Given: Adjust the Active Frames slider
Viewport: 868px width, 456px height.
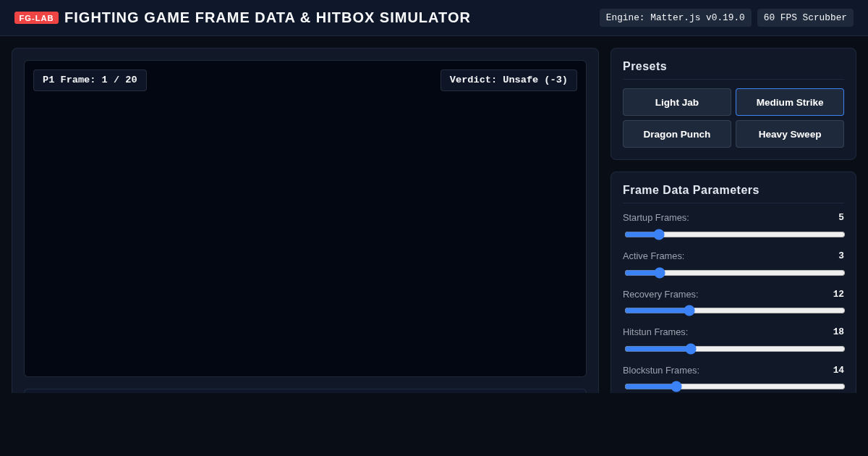Looking at the screenshot, I should (x=734, y=273).
